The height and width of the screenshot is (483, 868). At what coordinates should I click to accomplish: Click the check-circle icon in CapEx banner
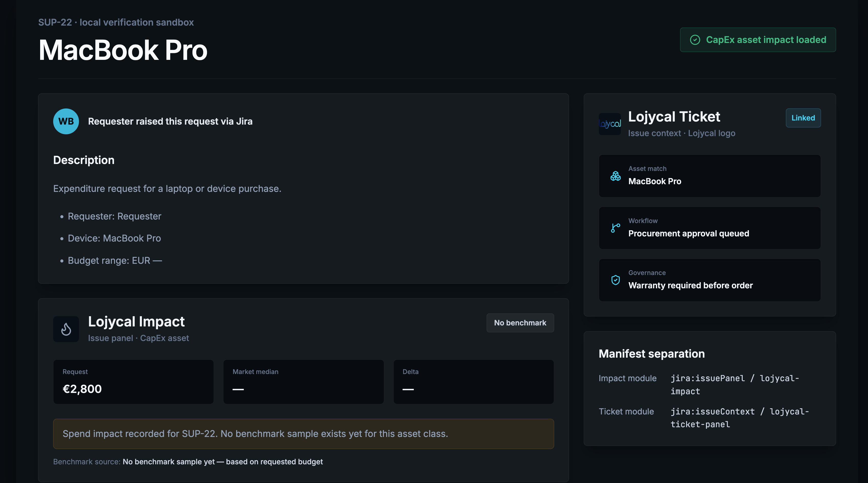tap(695, 40)
